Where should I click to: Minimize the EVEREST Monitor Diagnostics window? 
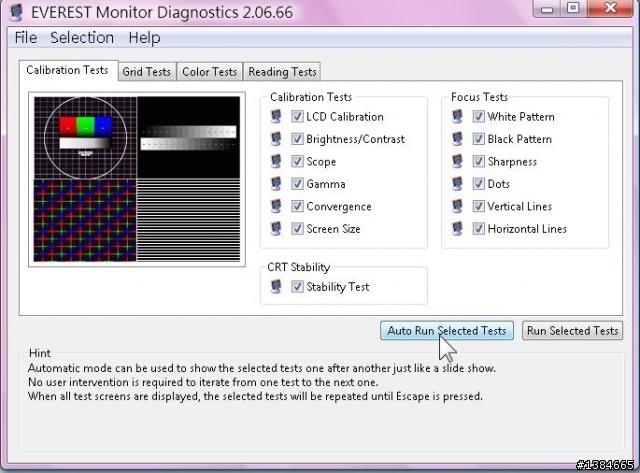tap(547, 8)
